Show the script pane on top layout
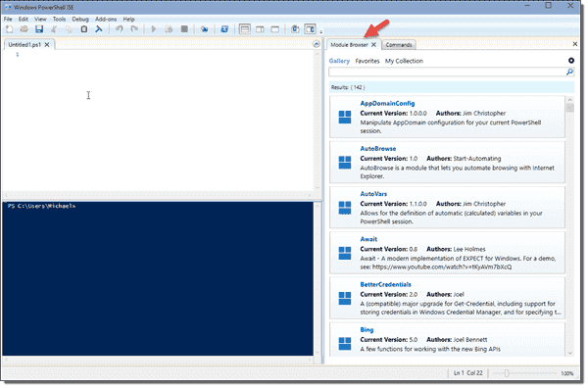This screenshot has height=388, width=588. point(244,29)
